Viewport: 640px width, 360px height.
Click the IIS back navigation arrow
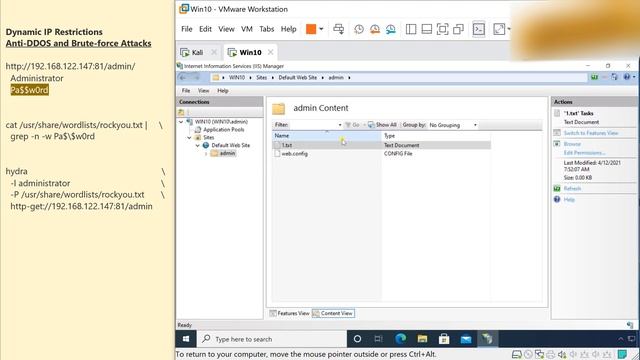pyautogui.click(x=183, y=77)
